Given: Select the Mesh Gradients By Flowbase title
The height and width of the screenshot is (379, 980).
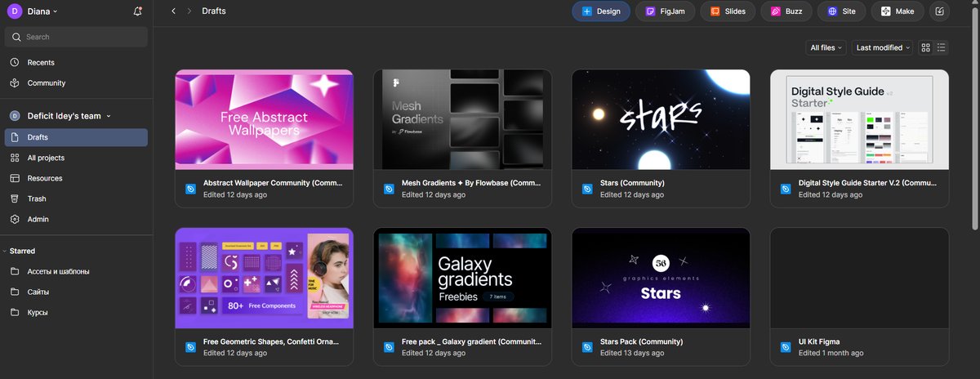Looking at the screenshot, I should (471, 183).
